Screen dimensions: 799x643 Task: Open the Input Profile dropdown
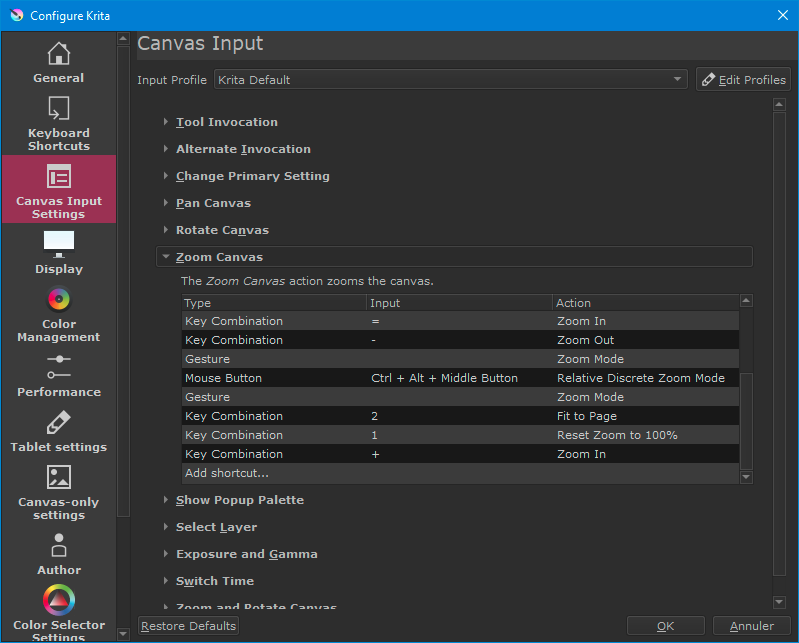pos(451,80)
